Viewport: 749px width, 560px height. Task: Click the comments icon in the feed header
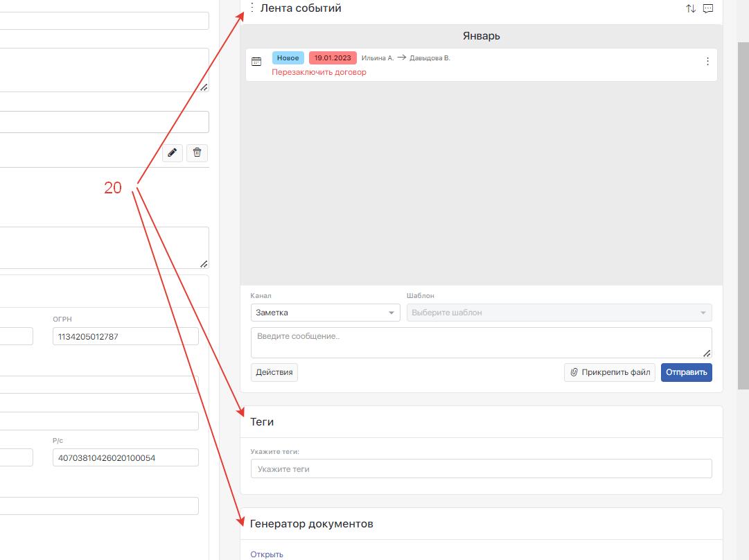[708, 9]
